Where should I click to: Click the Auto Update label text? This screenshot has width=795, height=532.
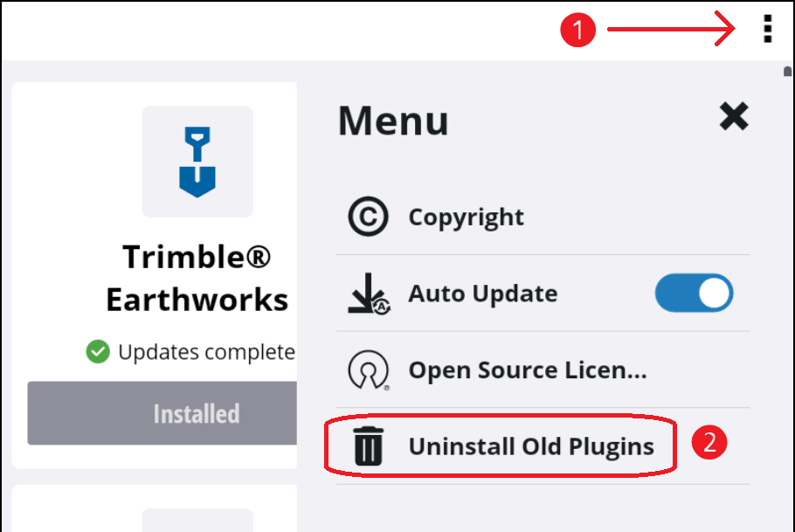tap(482, 294)
